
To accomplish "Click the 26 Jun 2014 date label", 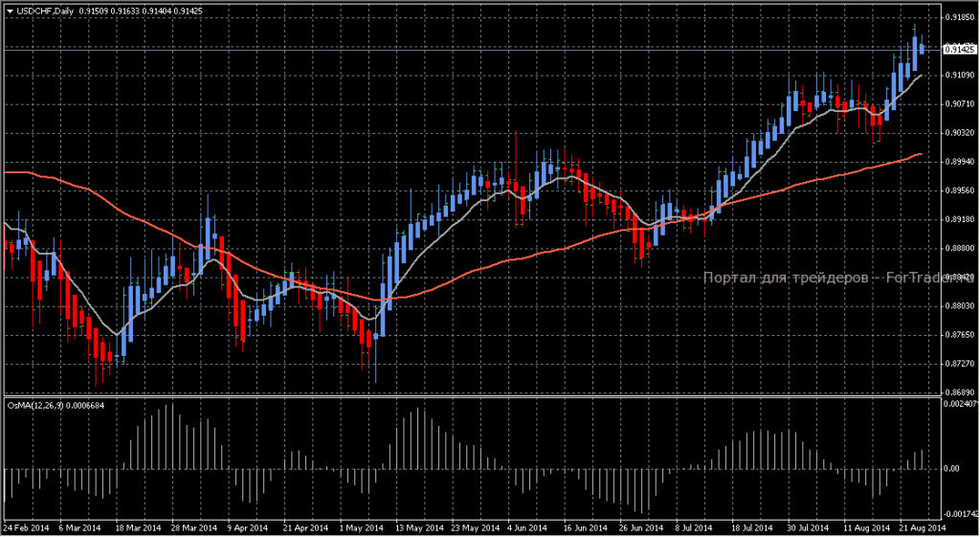I will 642,528.
